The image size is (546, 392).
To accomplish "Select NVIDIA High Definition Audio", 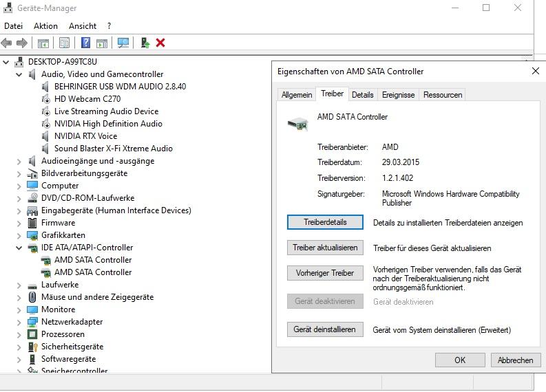I will point(108,124).
